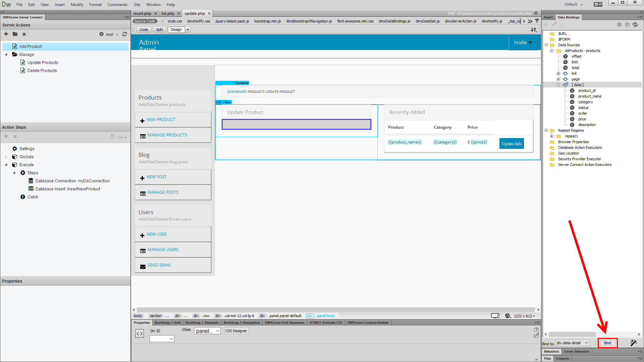Switch to Server Behaviors tab
The width and height of the screenshot is (644, 362).
click(576, 351)
